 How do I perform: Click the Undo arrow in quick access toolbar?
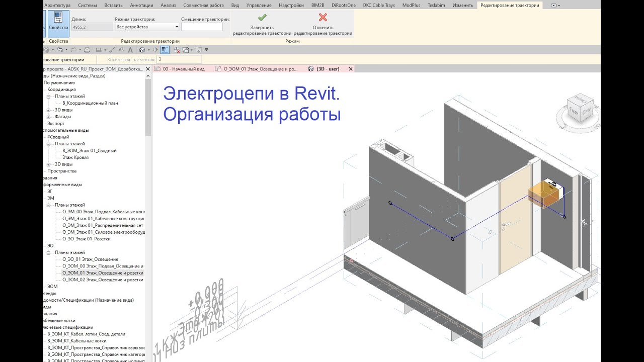(x=60, y=50)
